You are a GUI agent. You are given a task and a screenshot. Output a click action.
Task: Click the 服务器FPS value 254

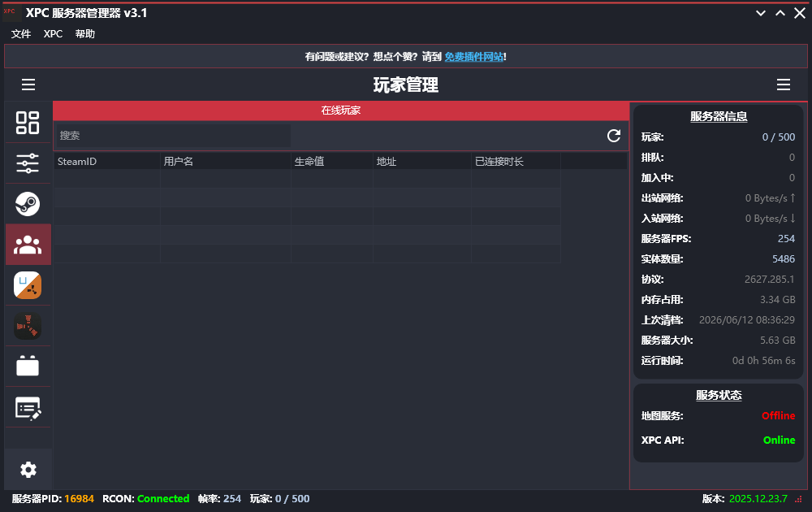tap(786, 238)
